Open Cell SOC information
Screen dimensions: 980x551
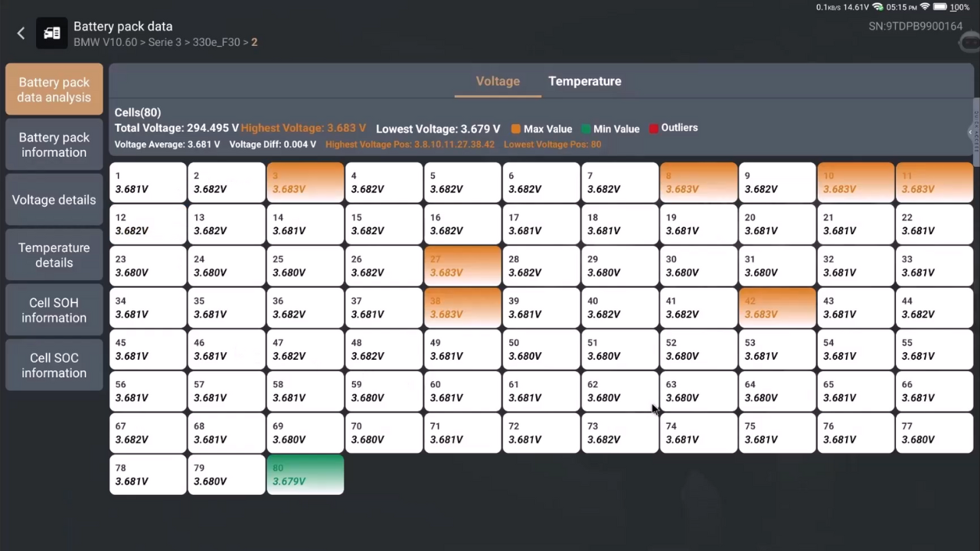[x=54, y=365]
